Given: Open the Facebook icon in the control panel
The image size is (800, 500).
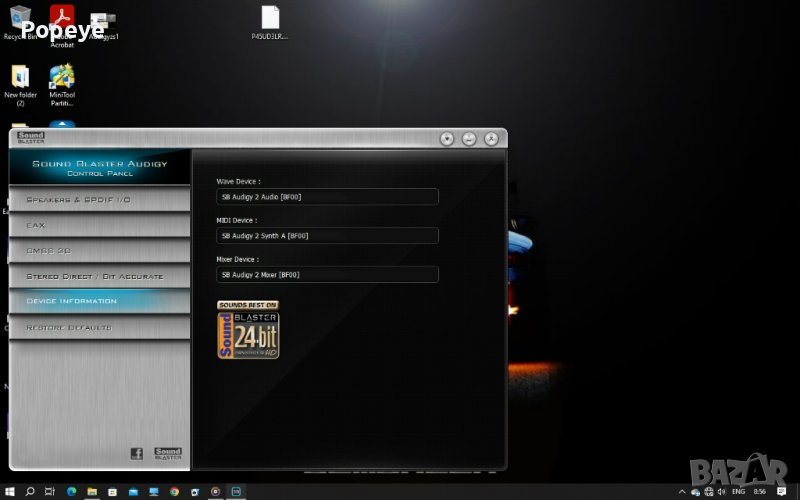Looking at the screenshot, I should 137,454.
